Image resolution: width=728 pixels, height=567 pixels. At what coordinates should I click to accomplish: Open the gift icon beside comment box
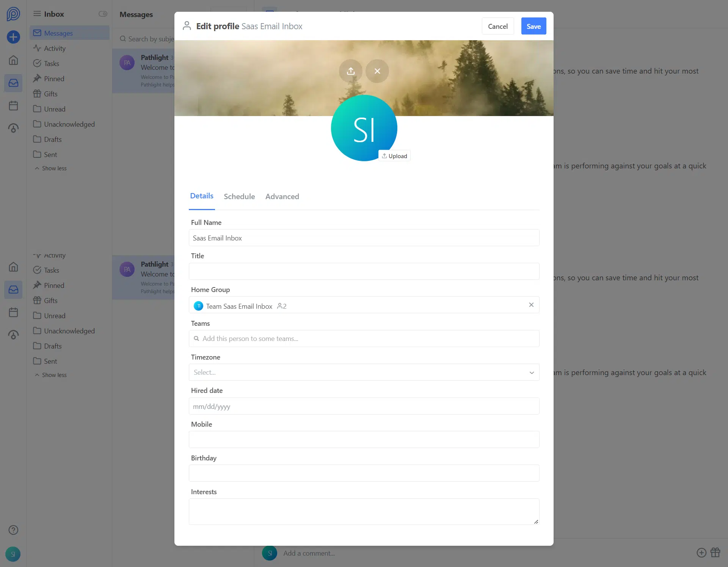pyautogui.click(x=715, y=553)
